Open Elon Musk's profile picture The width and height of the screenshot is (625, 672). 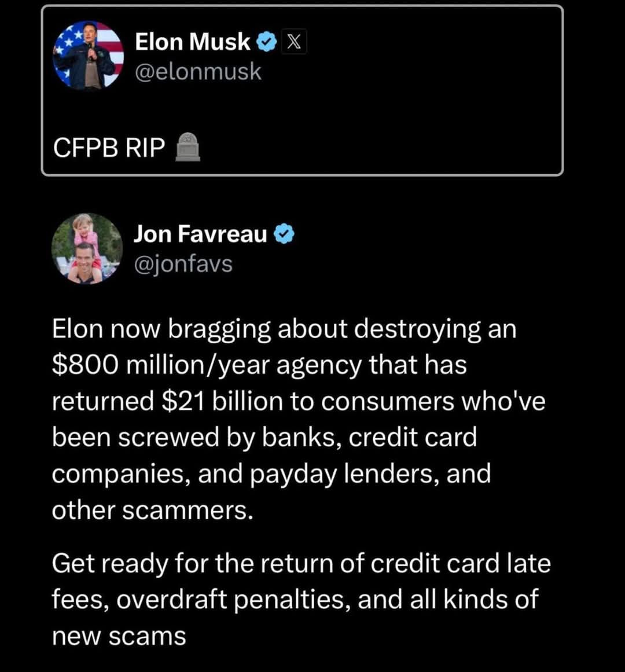coord(88,56)
